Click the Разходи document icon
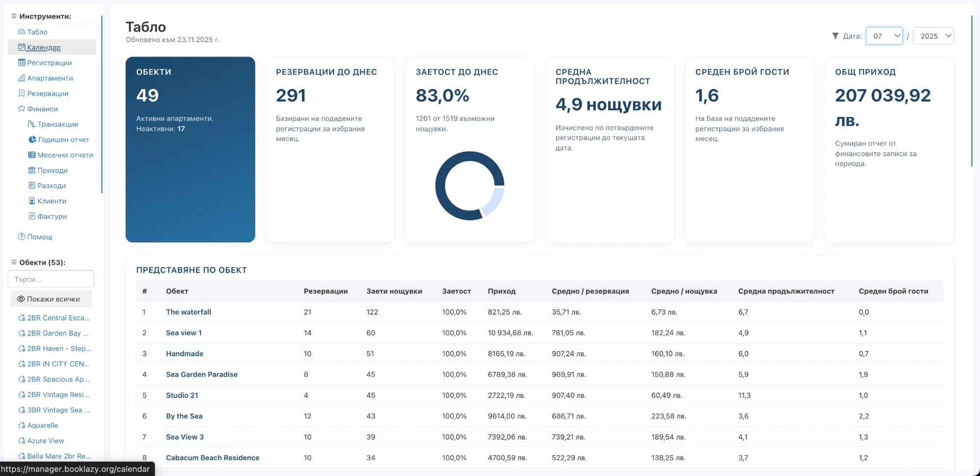980x476 pixels. [x=32, y=185]
